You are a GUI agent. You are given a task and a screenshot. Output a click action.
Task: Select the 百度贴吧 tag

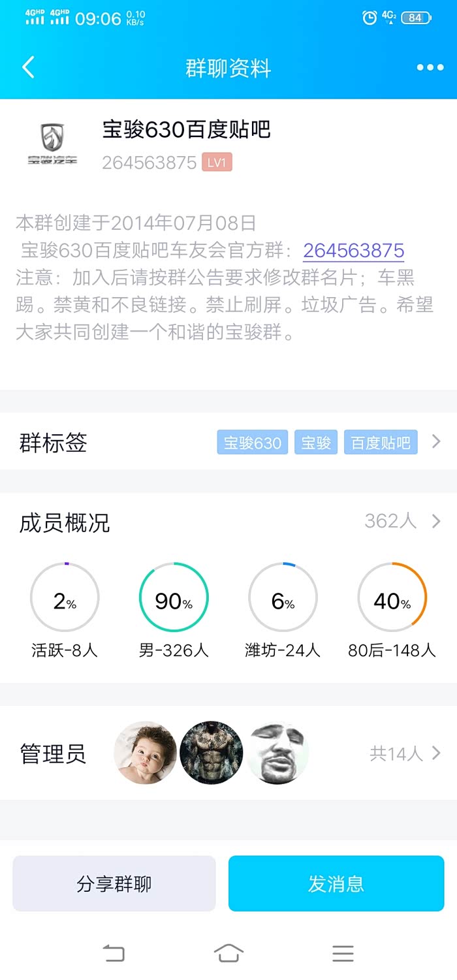(x=381, y=443)
